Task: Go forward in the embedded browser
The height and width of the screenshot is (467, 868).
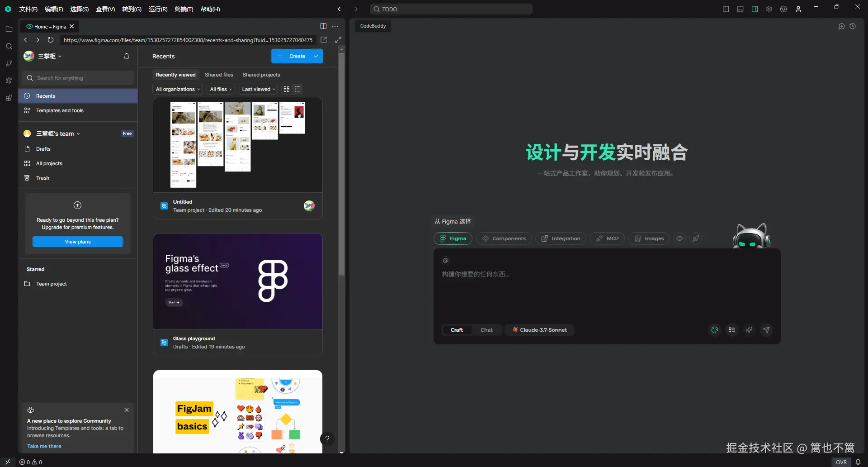Action: click(x=38, y=40)
